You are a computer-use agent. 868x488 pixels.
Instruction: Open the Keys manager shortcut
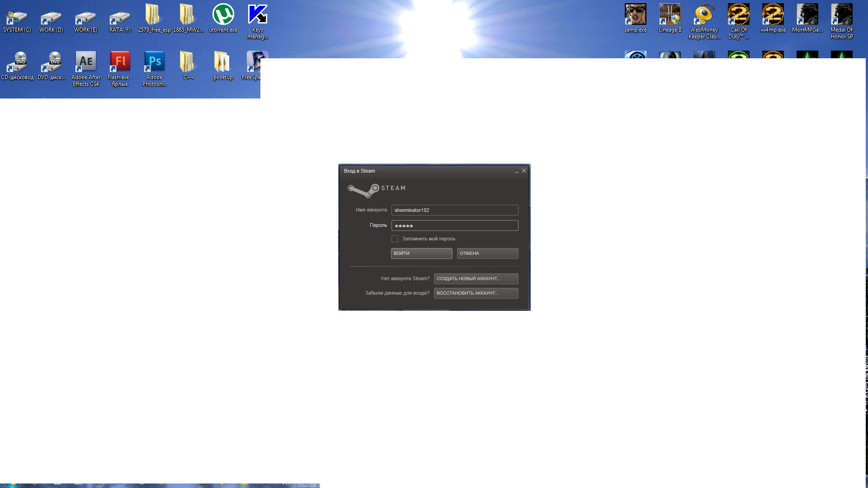pyautogui.click(x=258, y=22)
